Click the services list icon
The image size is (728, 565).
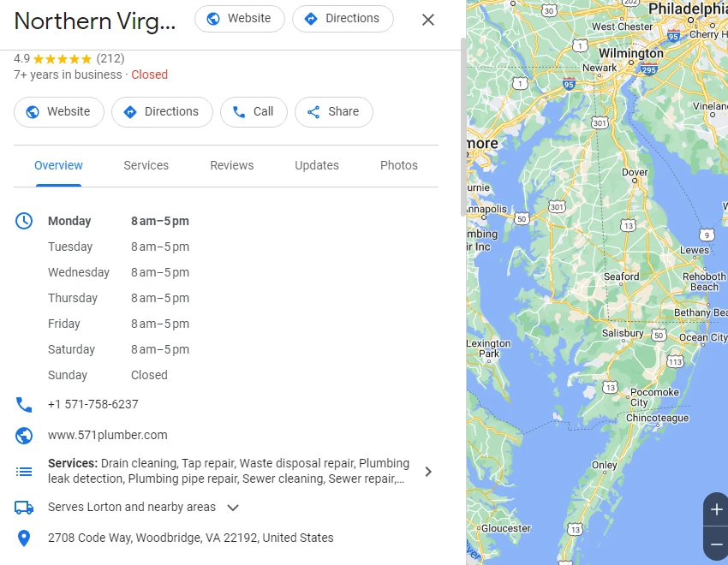(x=24, y=471)
